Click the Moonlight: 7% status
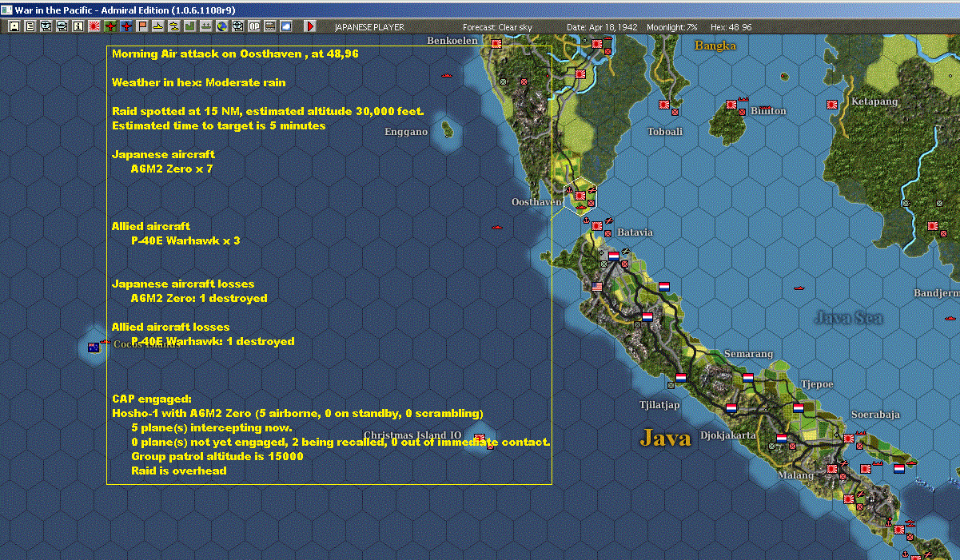This screenshot has height=560, width=960. click(x=671, y=27)
